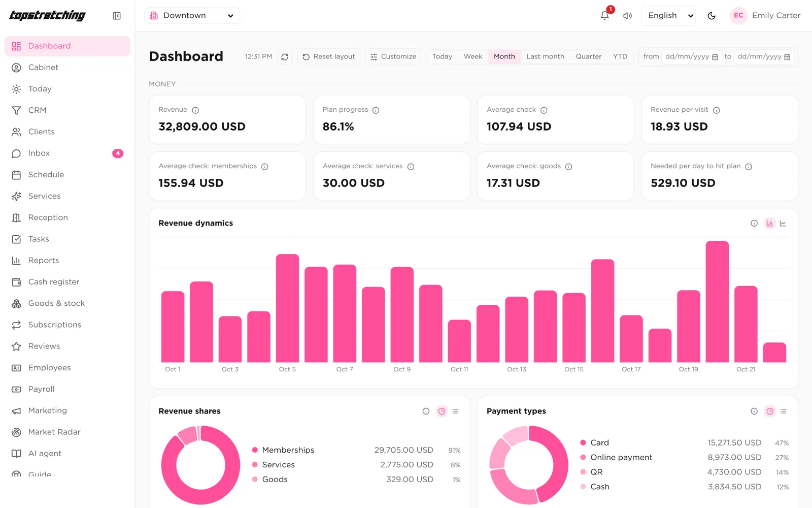Open the Payroll sidebar icon
Image resolution: width=812 pixels, height=508 pixels.
pyautogui.click(x=16, y=389)
